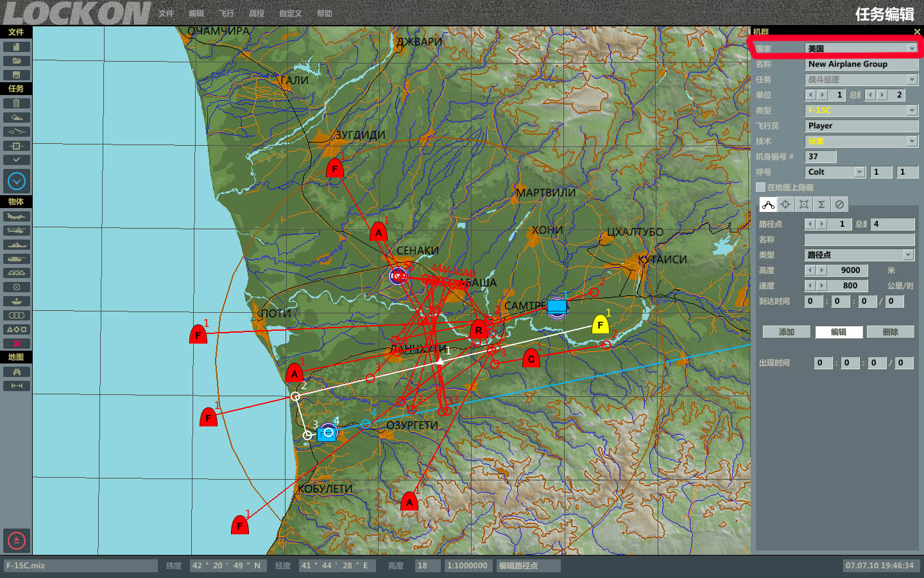Screen dimensions: 924x578
Task: Switch to the route waypoints tab icon
Action: [x=768, y=204]
